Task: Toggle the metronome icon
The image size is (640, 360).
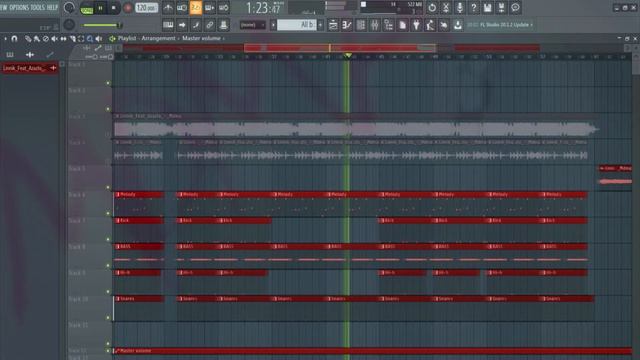Action: 168,7
